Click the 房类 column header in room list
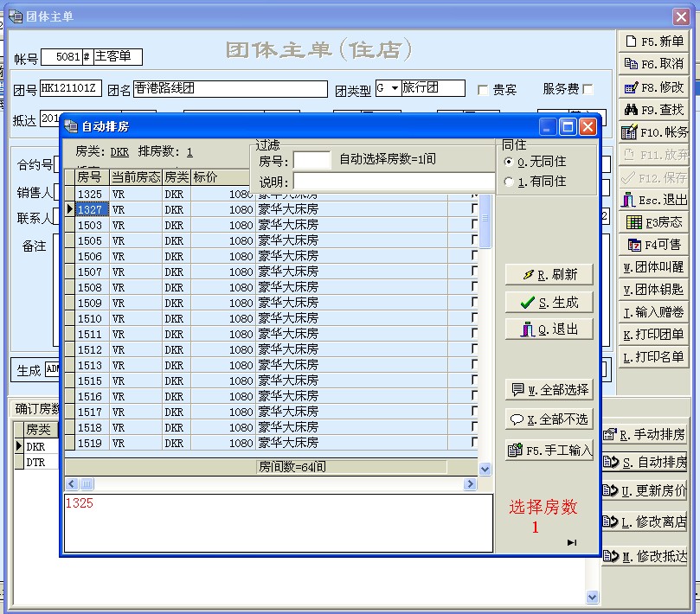Viewport: 700px width, 614px height. pos(177,177)
